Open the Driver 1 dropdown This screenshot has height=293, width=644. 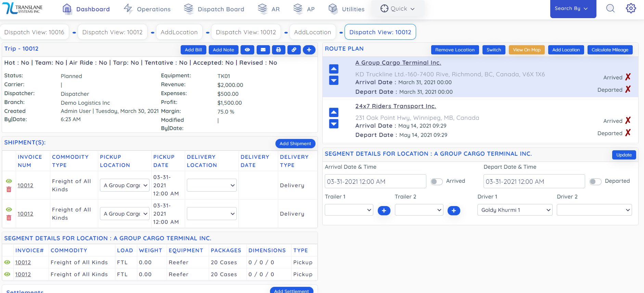515,210
